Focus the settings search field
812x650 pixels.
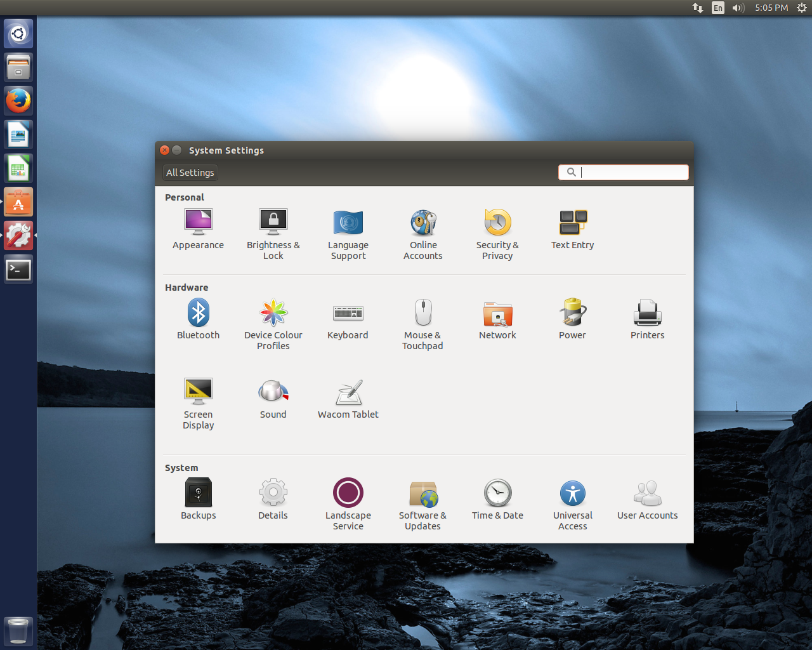point(624,172)
